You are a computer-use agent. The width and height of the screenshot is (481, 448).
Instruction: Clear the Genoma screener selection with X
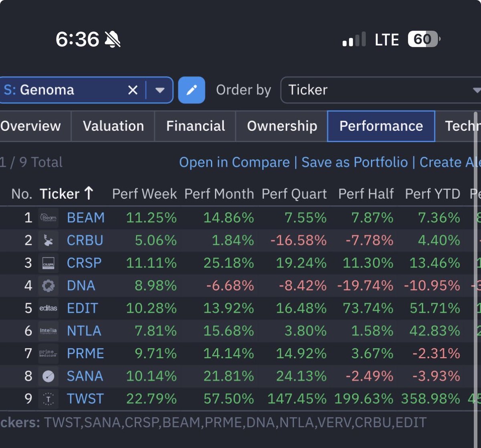tap(133, 90)
